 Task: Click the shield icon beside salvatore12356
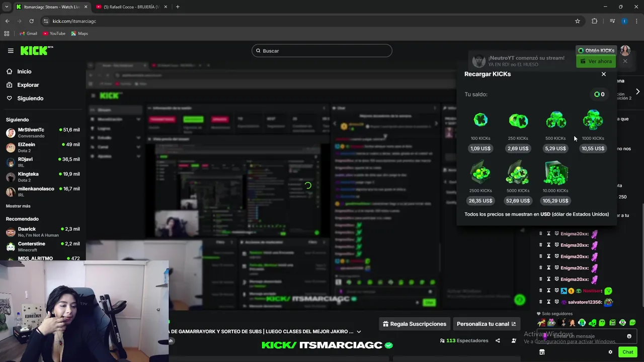pyautogui.click(x=556, y=302)
